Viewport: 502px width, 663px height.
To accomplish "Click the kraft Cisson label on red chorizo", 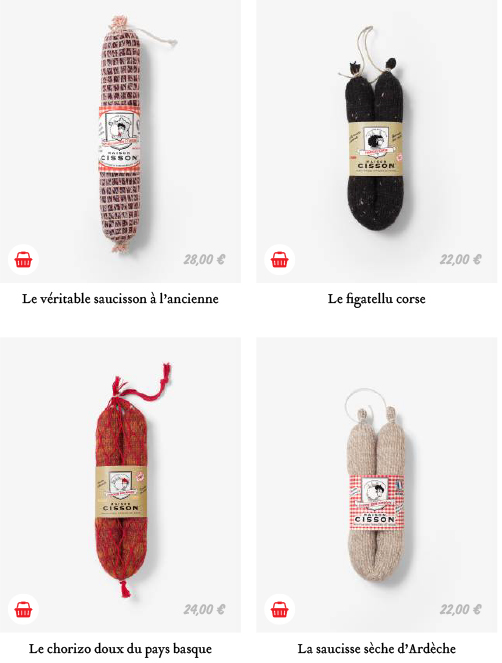I will (x=121, y=492).
